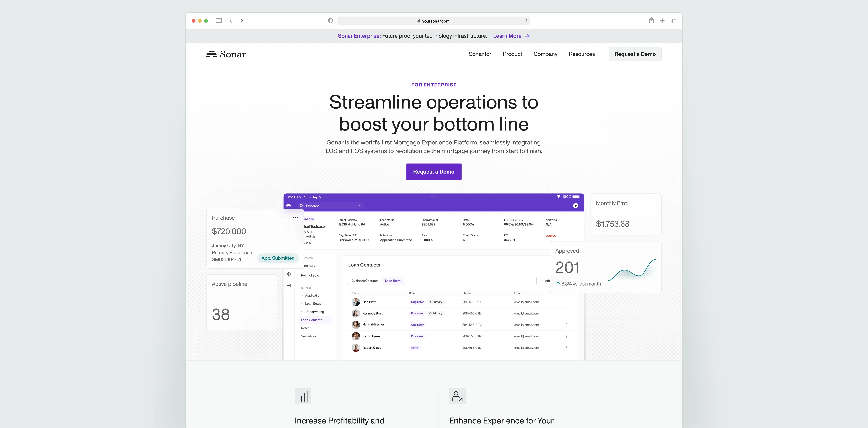Click the Processor tag for Jacob Lynes
Image resolution: width=868 pixels, height=428 pixels.
pos(417,336)
